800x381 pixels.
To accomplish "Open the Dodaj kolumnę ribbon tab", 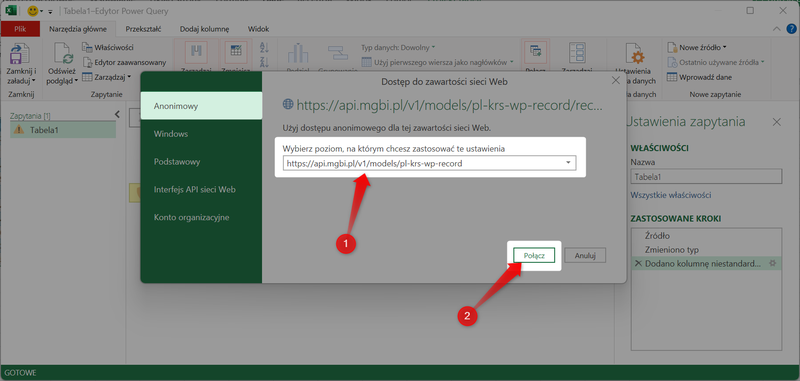I will click(x=205, y=29).
